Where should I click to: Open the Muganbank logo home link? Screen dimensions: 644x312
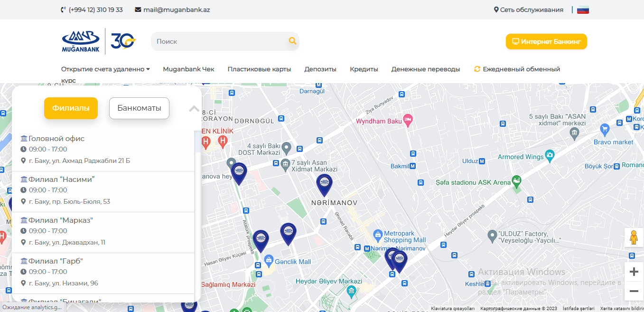click(81, 41)
